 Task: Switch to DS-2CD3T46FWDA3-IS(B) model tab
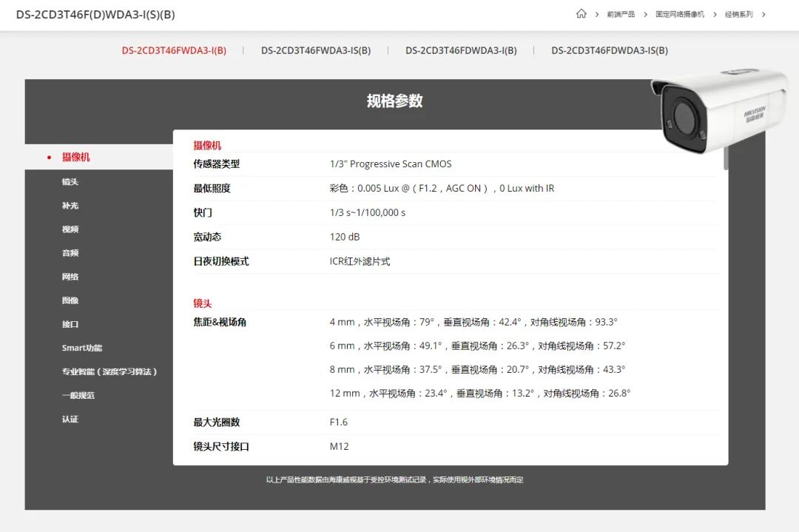tap(316, 50)
